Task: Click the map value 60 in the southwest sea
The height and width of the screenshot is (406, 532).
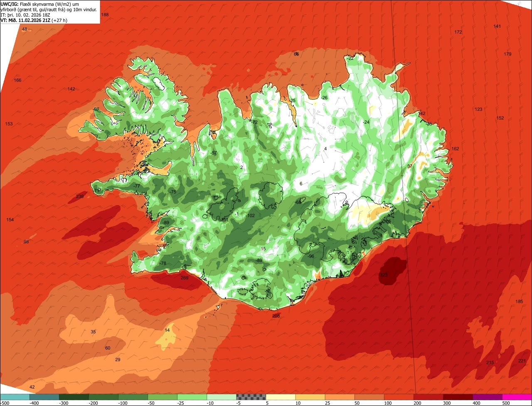Action: [108, 348]
